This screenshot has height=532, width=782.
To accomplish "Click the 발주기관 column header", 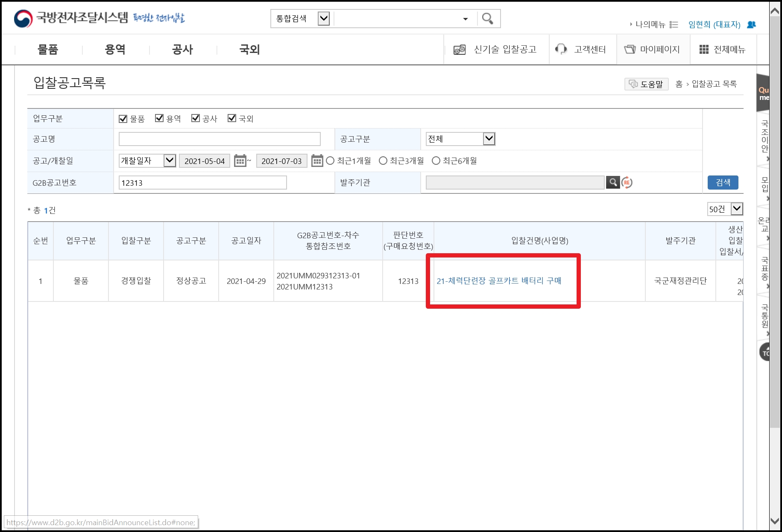I will click(680, 240).
